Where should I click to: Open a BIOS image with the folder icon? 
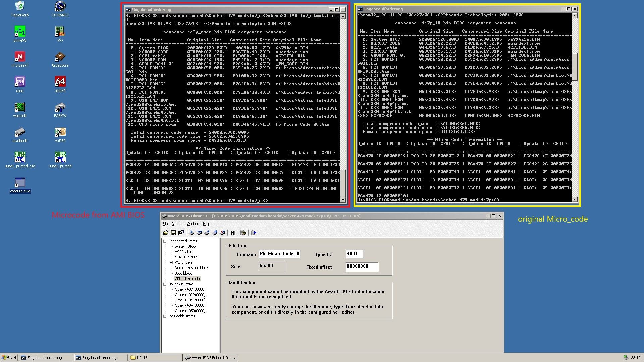coord(166,233)
